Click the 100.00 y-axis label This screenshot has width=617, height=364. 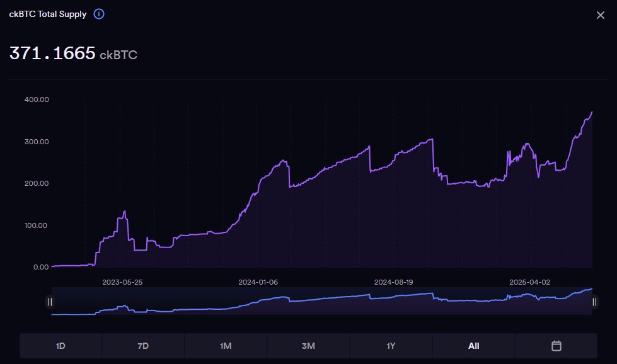pyautogui.click(x=36, y=225)
